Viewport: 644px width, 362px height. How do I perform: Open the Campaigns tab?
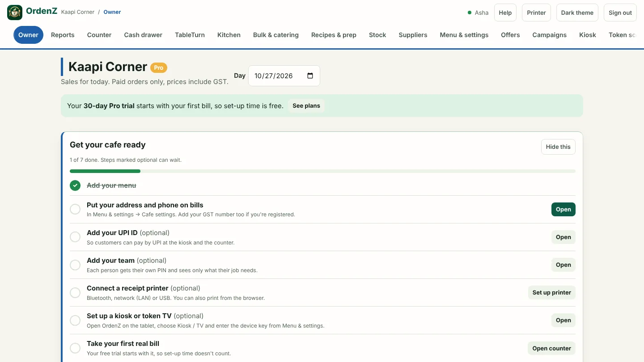(549, 35)
